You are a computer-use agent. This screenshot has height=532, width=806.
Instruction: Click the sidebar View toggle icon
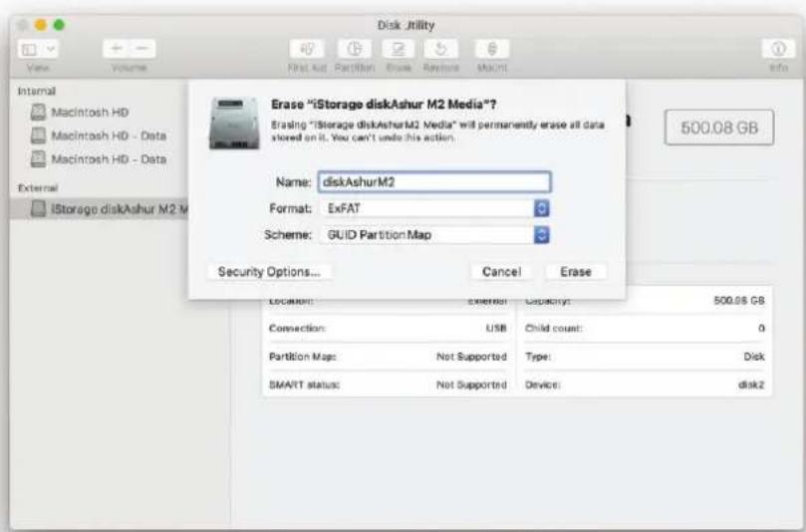[29, 50]
